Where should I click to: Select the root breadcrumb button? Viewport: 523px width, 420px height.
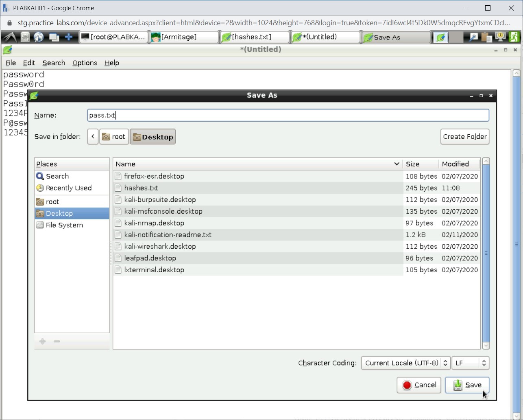coord(114,137)
